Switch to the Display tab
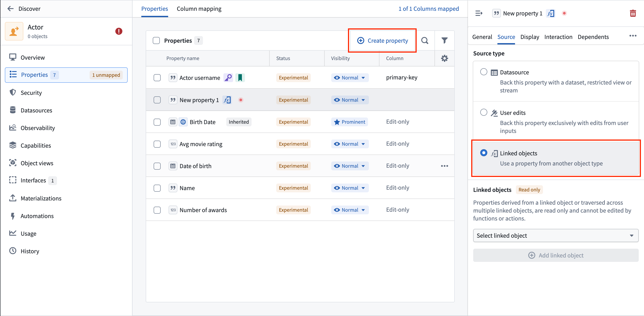 530,37
